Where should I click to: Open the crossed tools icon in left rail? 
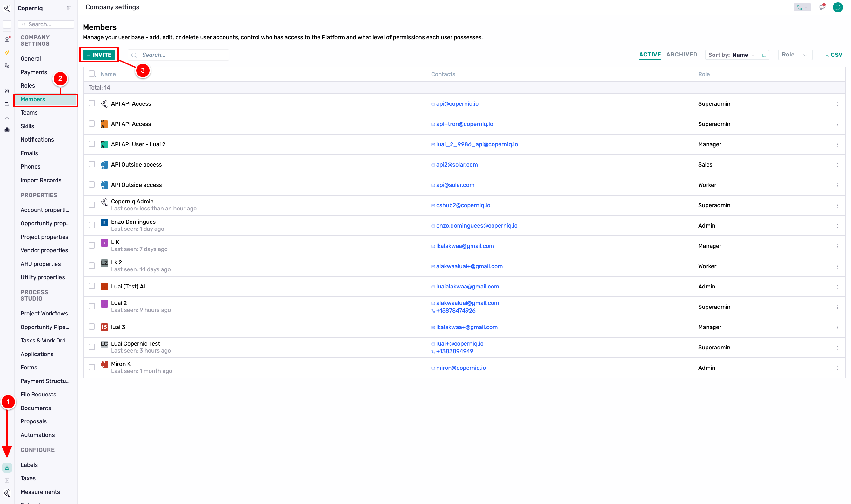7,91
